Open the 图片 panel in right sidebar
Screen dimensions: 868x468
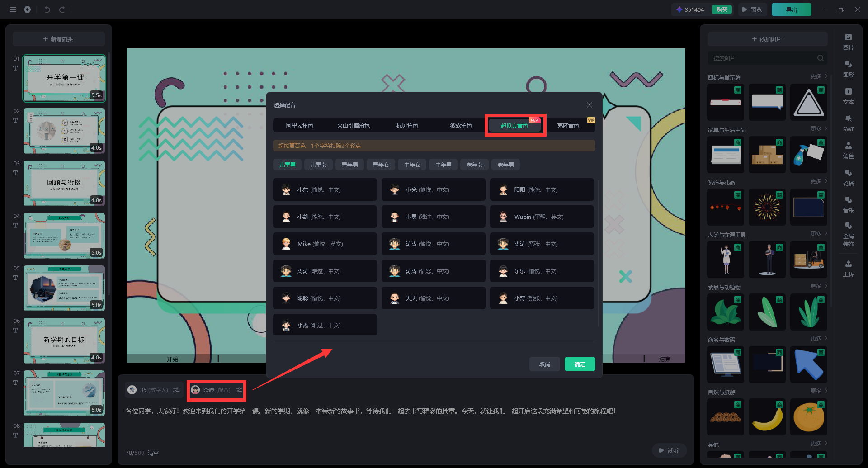click(848, 42)
